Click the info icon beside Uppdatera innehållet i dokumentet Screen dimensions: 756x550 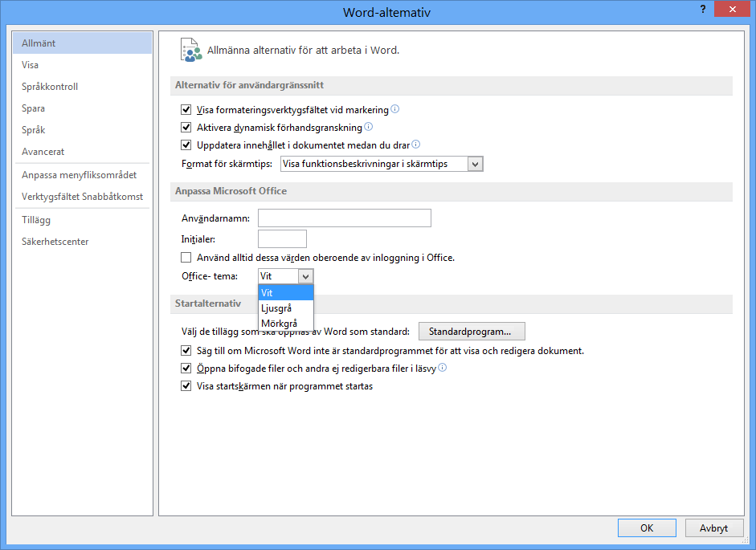(x=415, y=145)
